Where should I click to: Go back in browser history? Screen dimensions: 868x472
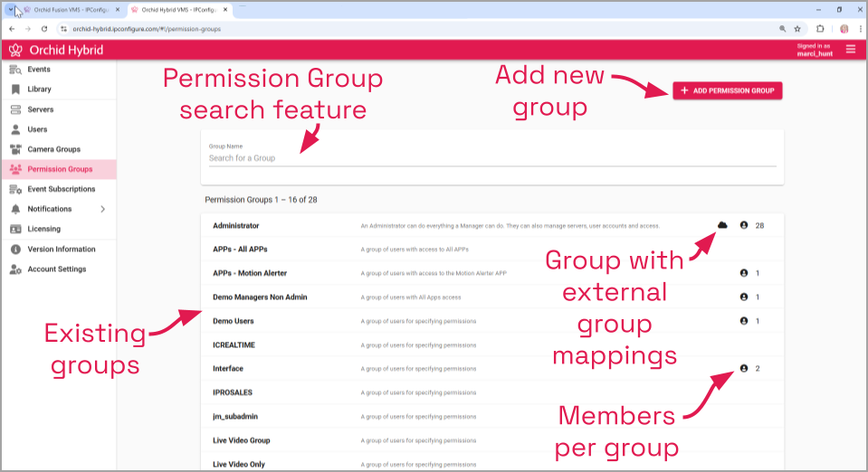click(x=12, y=29)
